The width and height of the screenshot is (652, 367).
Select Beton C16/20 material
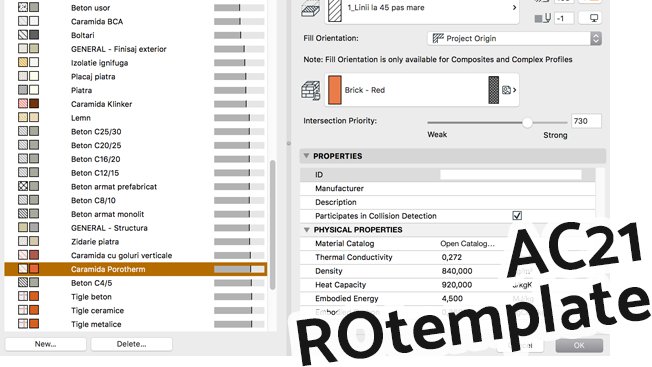(x=136, y=159)
